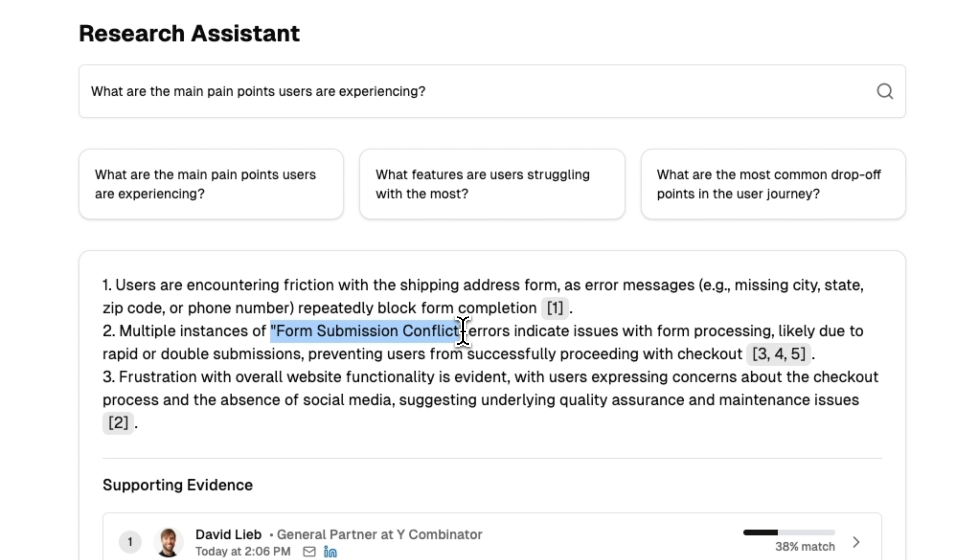
Task: Choose "What features are users struggling" suggestion
Action: point(492,184)
